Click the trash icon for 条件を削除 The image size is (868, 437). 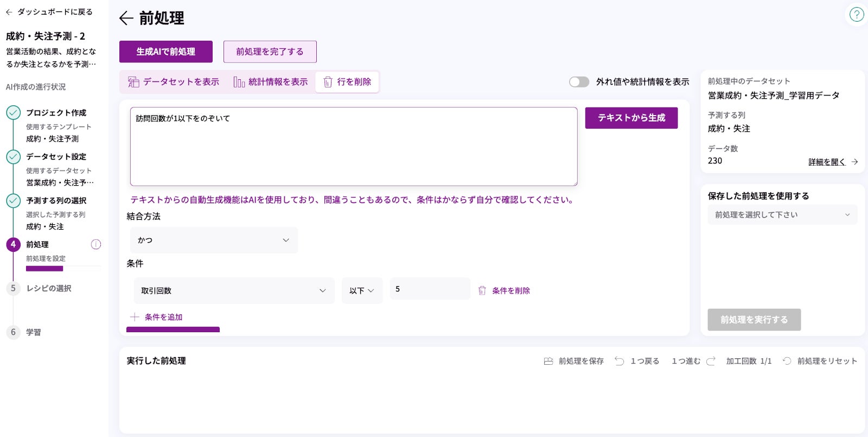pos(482,290)
